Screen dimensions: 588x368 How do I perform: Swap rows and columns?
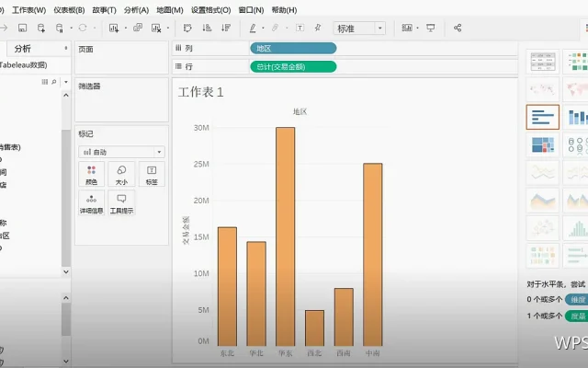point(187,28)
